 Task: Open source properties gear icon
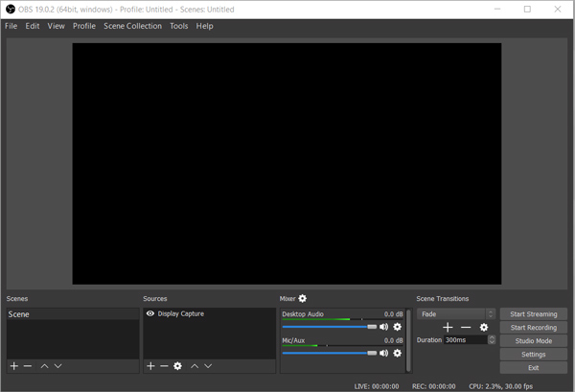[x=177, y=366]
